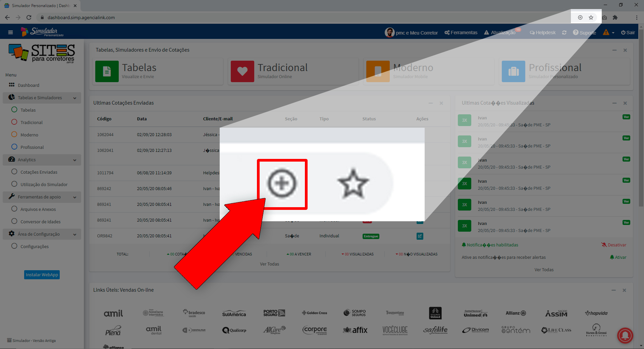Toggle the bookmark star in address bar
The width and height of the screenshot is (644, 349).
[x=591, y=17]
